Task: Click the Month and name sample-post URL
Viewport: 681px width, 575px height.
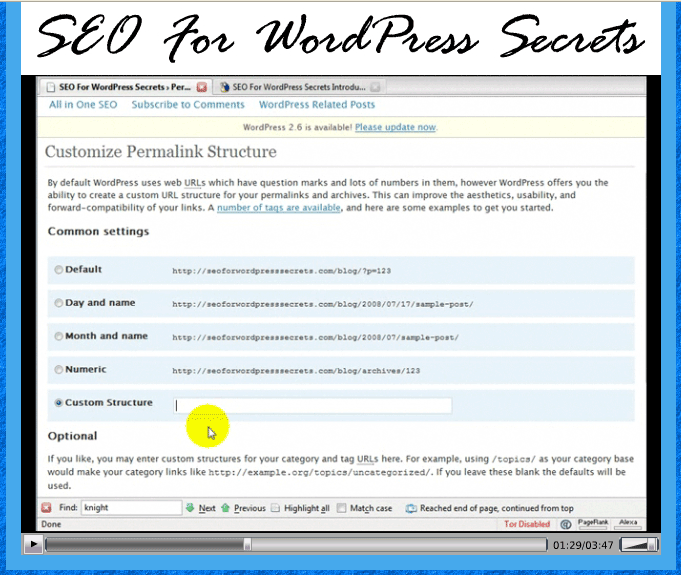Action: [315, 337]
